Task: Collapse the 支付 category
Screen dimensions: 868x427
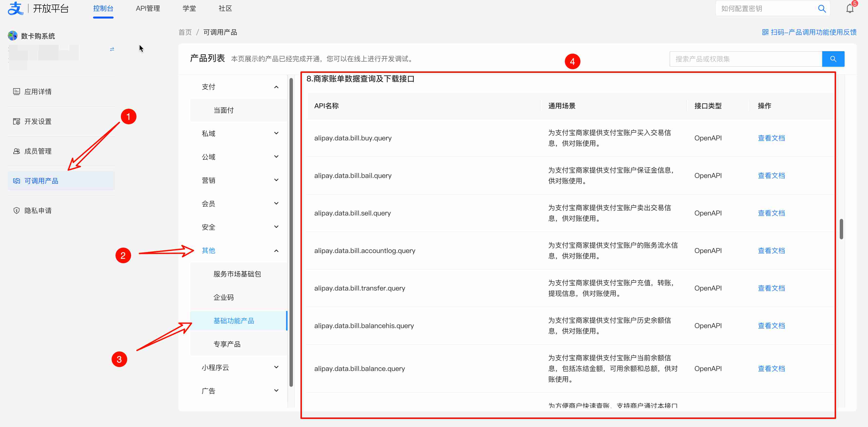Action: pos(276,87)
